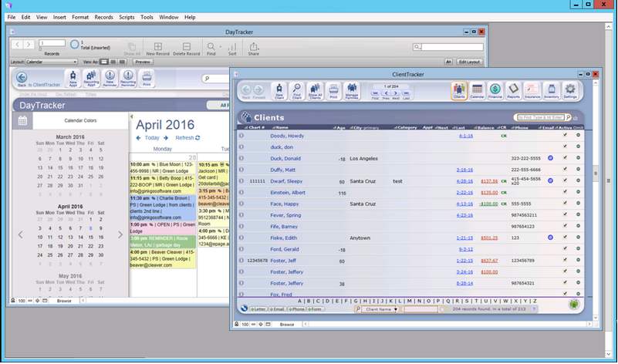Toggle Omit button for Fiske, Edith
This screenshot has width=618, height=364.
point(578,238)
